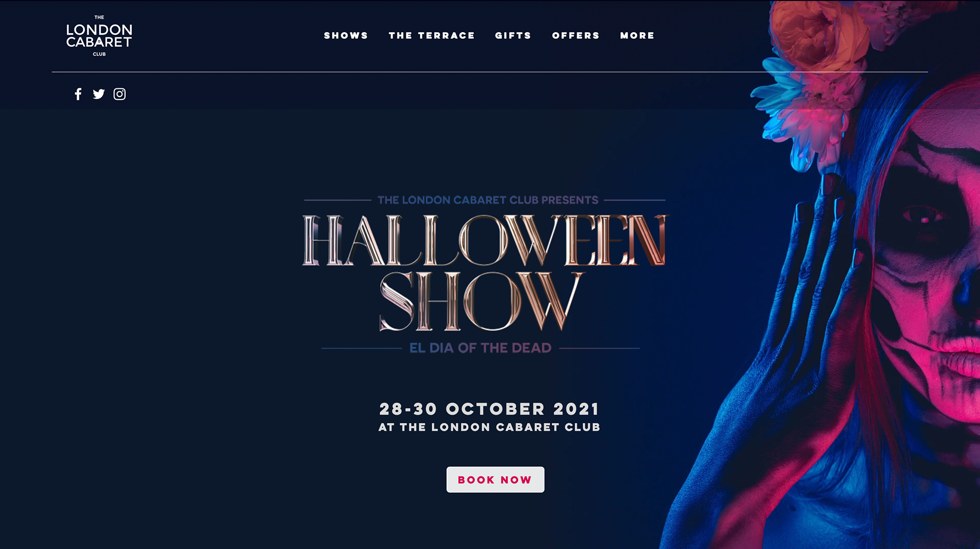This screenshot has width=980, height=549.
Task: Open the Facebook social icon
Action: (78, 94)
